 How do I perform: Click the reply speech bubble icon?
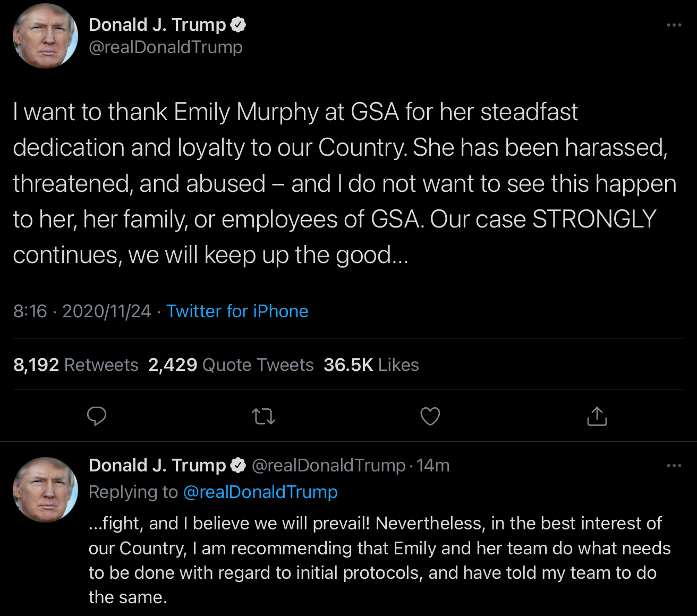[97, 416]
